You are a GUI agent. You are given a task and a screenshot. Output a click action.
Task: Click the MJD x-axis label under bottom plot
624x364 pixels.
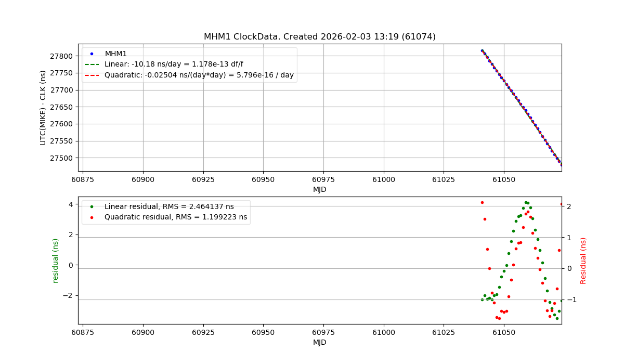click(319, 343)
